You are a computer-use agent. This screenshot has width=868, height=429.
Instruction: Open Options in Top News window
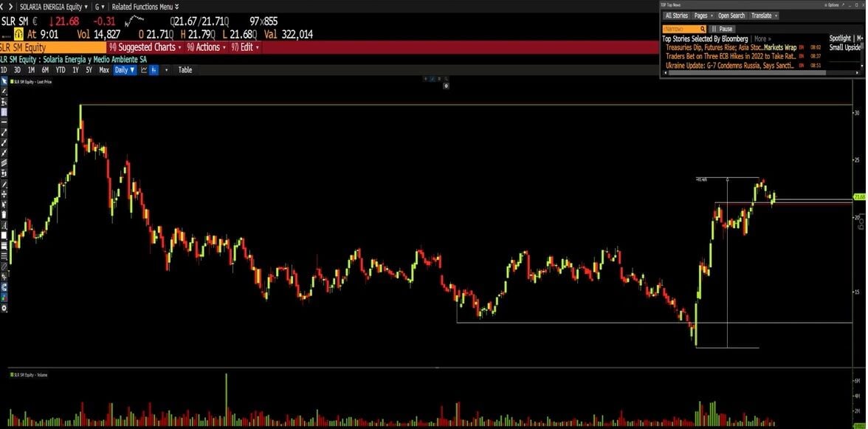coord(833,4)
